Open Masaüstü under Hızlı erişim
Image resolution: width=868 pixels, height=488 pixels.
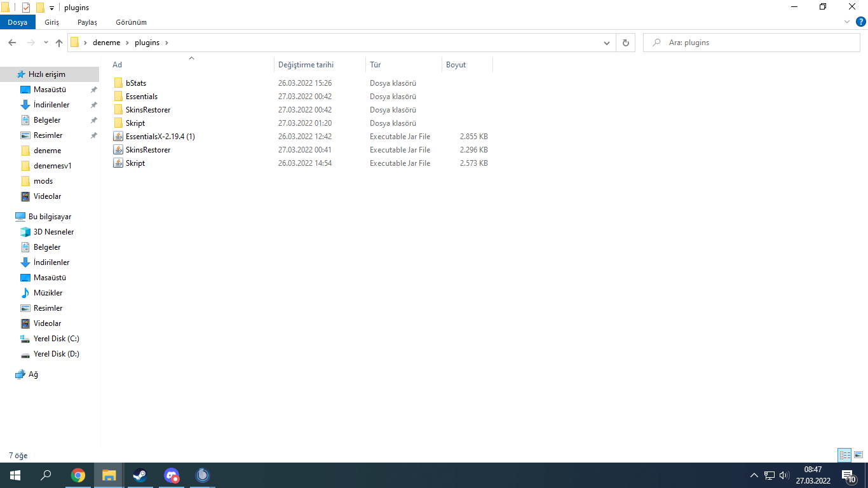coord(50,90)
